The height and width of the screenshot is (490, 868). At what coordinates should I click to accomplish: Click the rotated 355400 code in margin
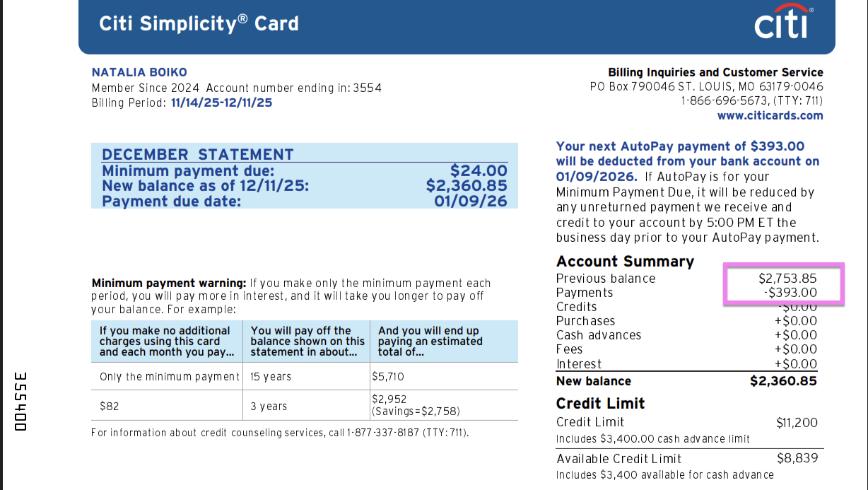20,401
